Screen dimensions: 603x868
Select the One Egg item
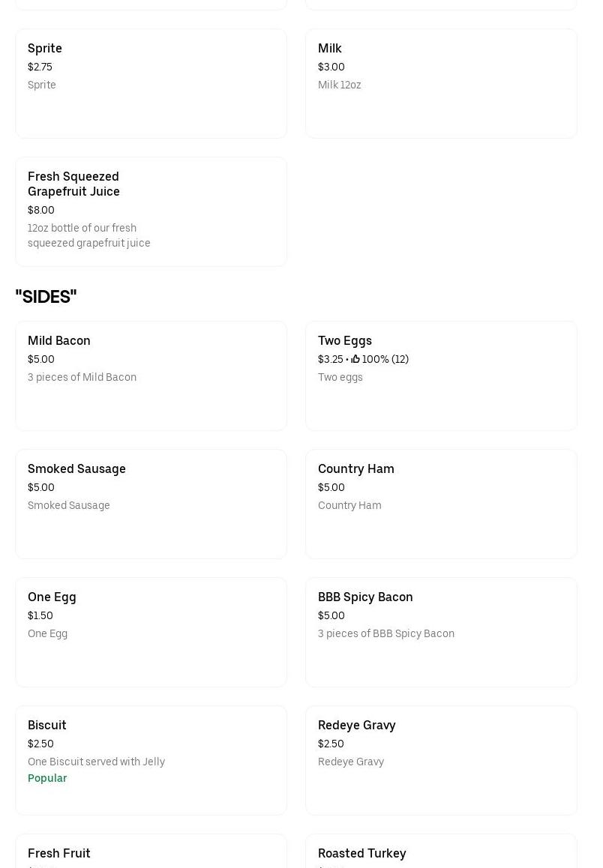(x=151, y=632)
